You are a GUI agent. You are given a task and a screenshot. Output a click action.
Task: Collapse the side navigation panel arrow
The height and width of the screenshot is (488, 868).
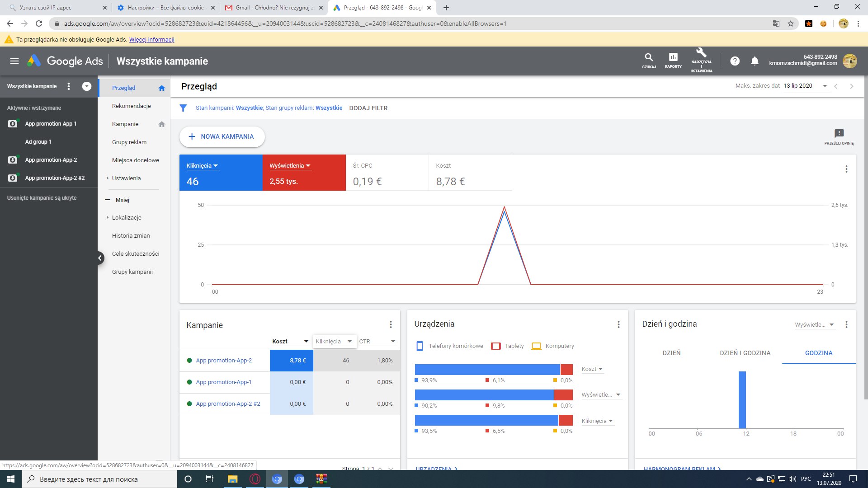tap(100, 258)
